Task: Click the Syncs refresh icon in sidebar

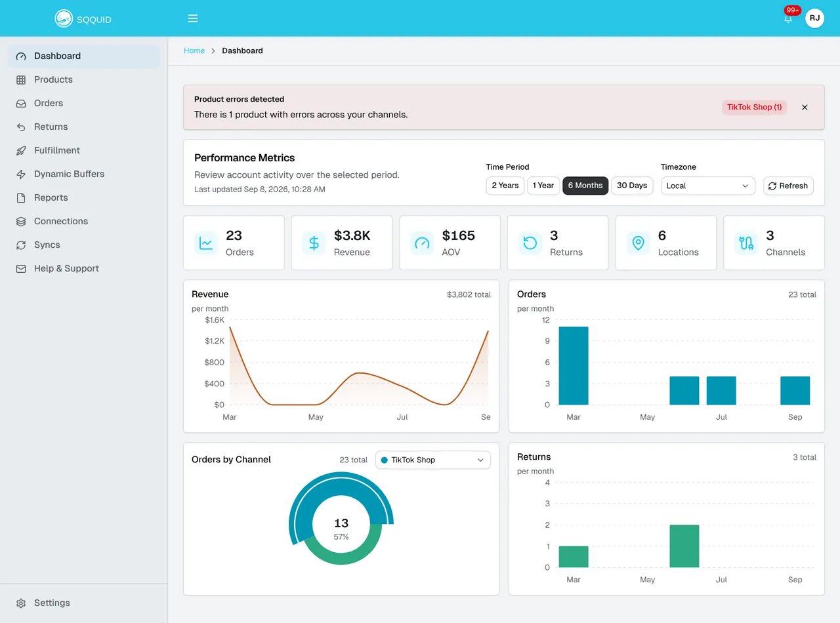Action: (21, 245)
